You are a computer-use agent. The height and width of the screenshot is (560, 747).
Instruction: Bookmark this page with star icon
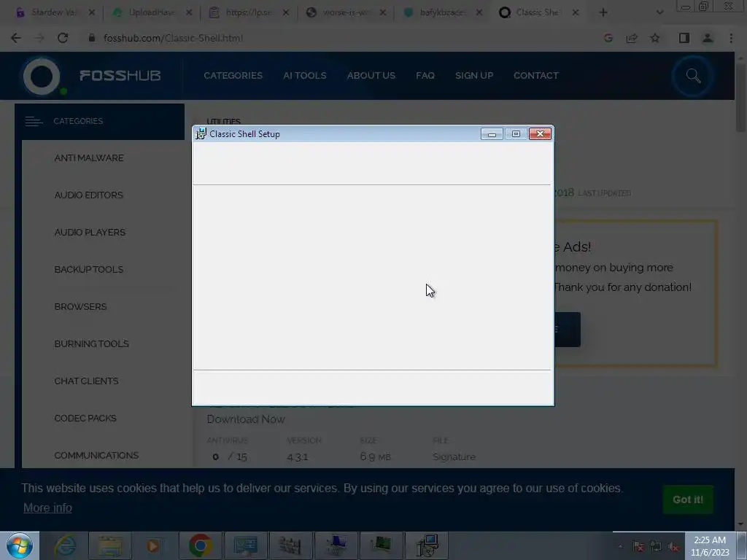pos(655,38)
